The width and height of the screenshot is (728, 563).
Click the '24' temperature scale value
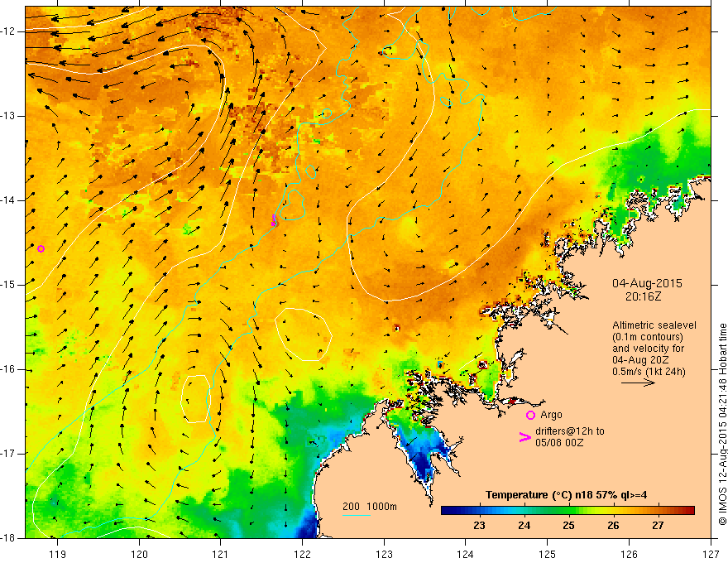coord(524,526)
